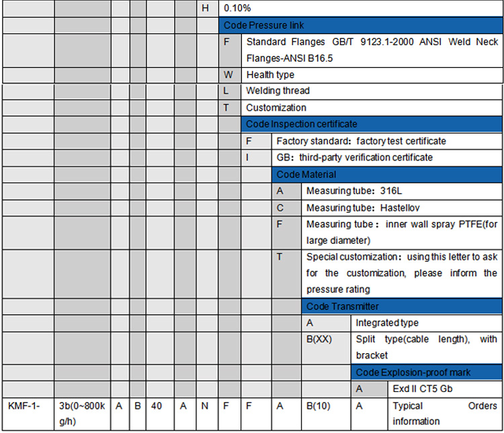Click GB third-party verification certificate cell
504x433 pixels.
pos(355,157)
